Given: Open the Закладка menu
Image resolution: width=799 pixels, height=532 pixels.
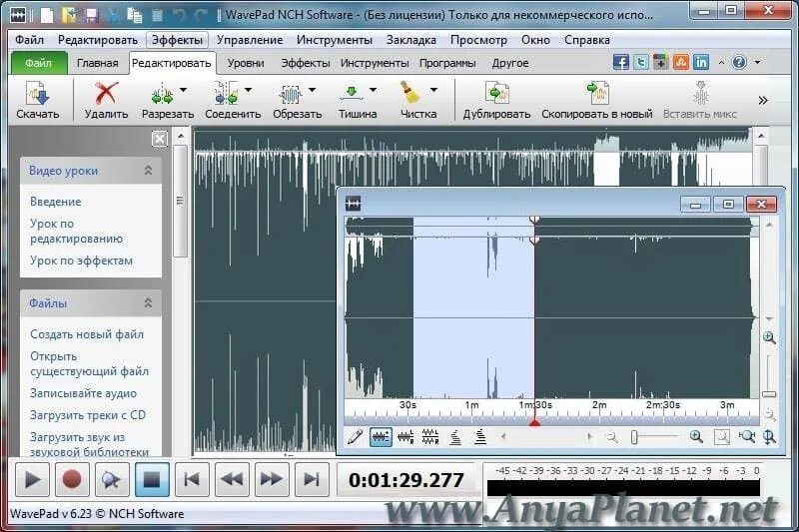Looking at the screenshot, I should coord(411,40).
